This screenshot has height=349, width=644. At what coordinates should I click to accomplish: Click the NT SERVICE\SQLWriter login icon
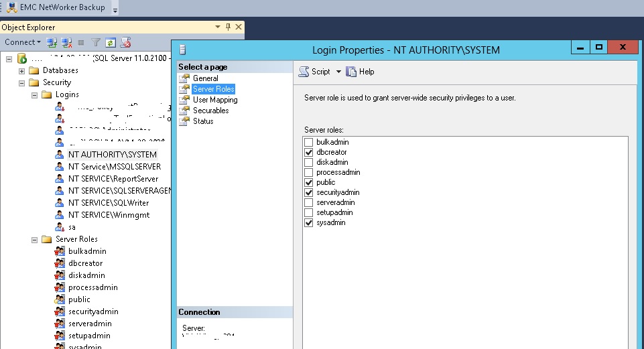[60, 203]
